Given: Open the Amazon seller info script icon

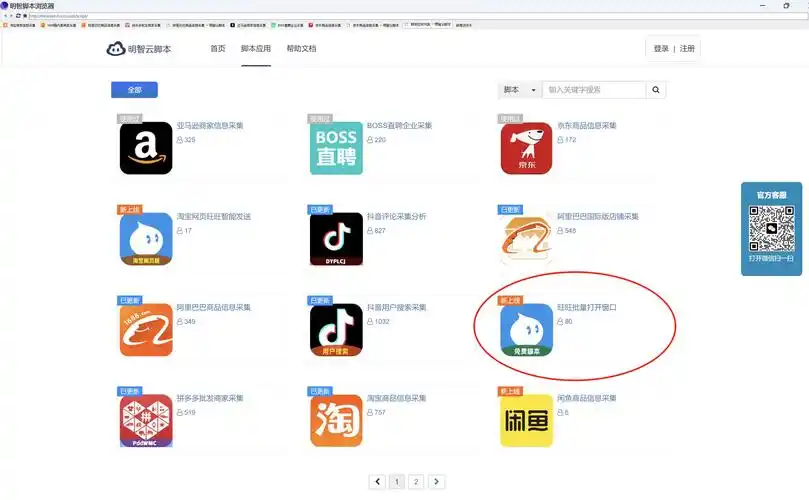Looking at the screenshot, I should tap(146, 148).
